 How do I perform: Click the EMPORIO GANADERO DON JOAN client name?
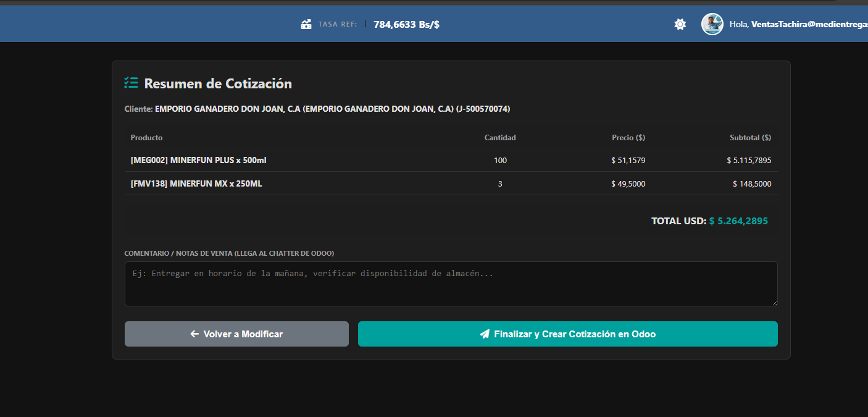click(333, 109)
